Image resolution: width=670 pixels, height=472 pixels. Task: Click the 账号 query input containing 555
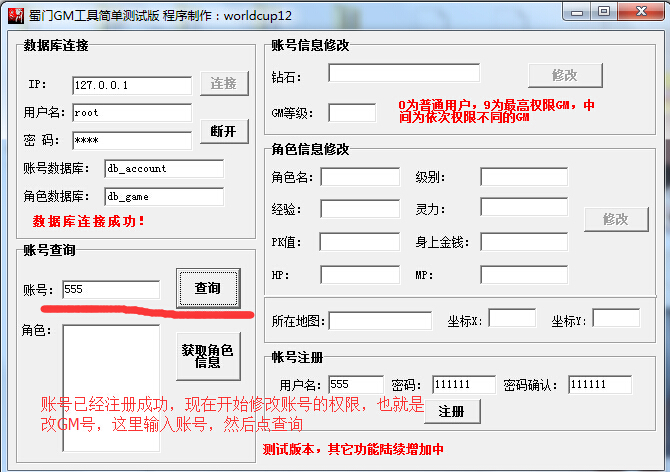tap(110, 289)
